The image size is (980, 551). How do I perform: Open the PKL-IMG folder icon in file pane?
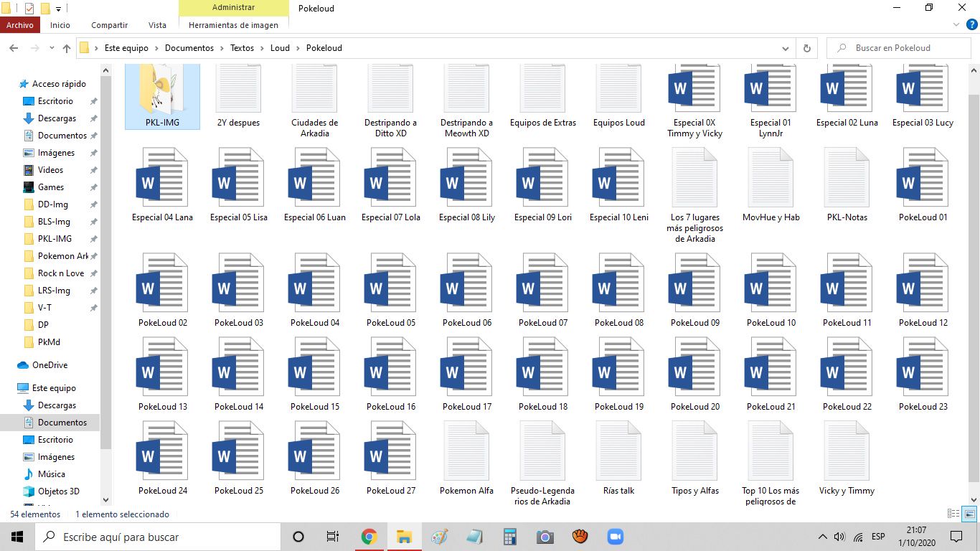(x=162, y=88)
